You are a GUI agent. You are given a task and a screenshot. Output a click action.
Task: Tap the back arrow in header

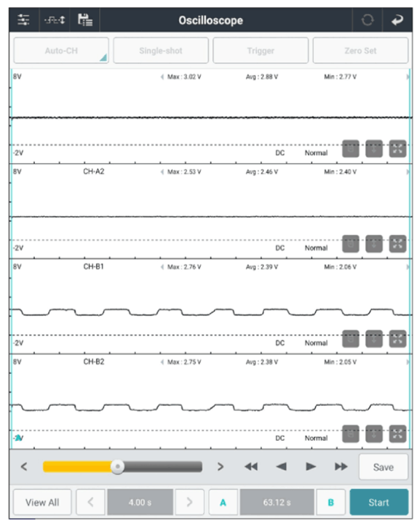pos(397,20)
